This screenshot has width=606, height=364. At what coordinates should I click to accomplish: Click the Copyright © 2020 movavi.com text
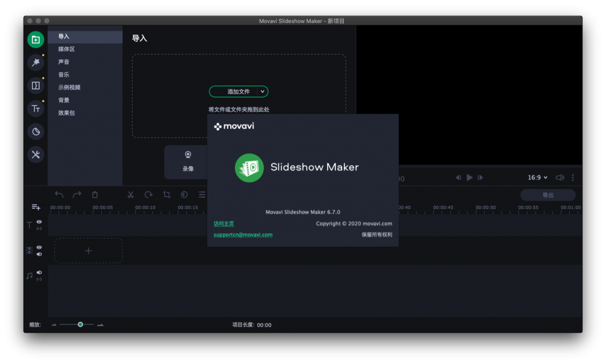tap(354, 224)
